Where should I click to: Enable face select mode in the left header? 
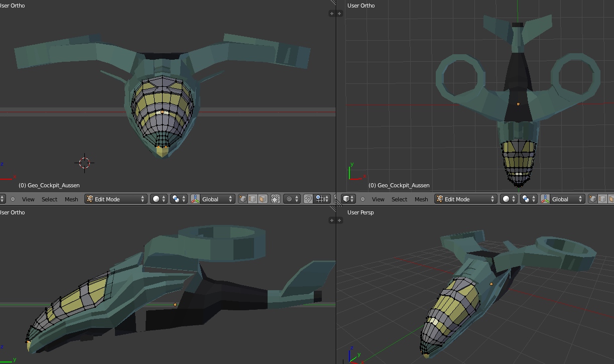tap(263, 199)
